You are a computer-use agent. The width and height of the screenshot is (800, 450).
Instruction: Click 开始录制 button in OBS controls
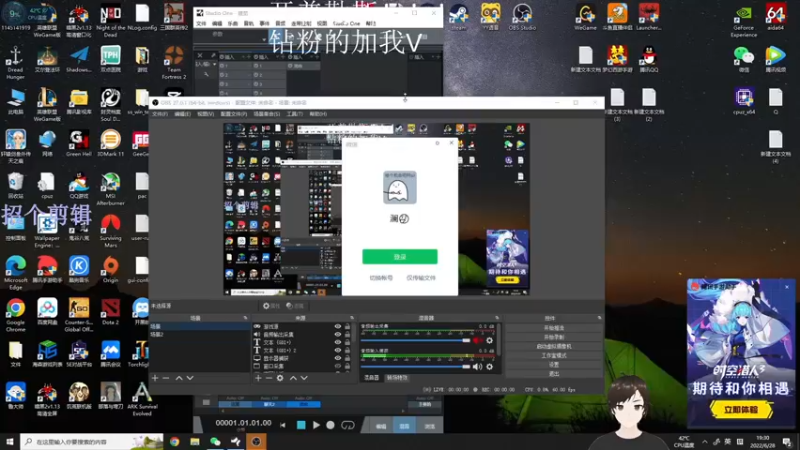click(x=554, y=337)
